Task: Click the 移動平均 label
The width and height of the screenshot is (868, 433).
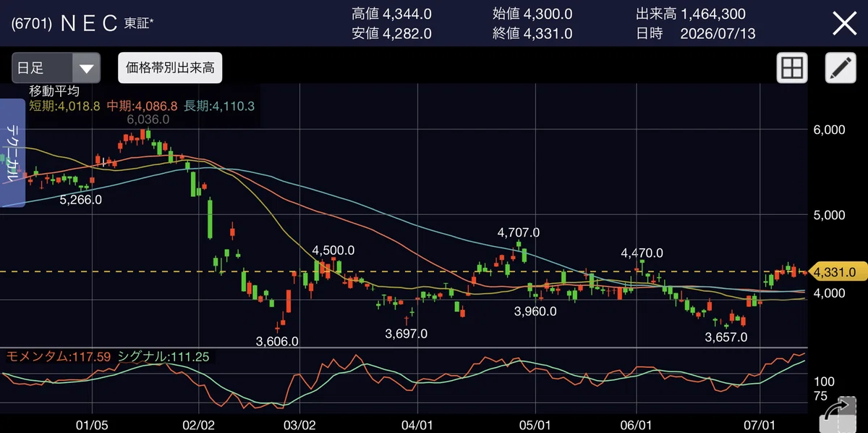Action: [54, 91]
